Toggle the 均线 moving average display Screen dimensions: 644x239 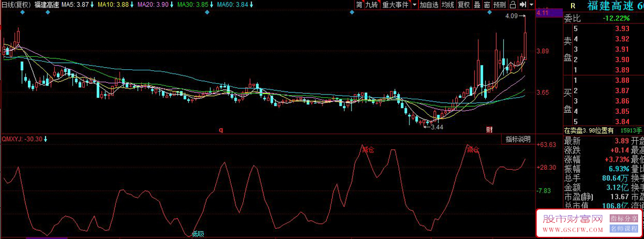pos(448,5)
